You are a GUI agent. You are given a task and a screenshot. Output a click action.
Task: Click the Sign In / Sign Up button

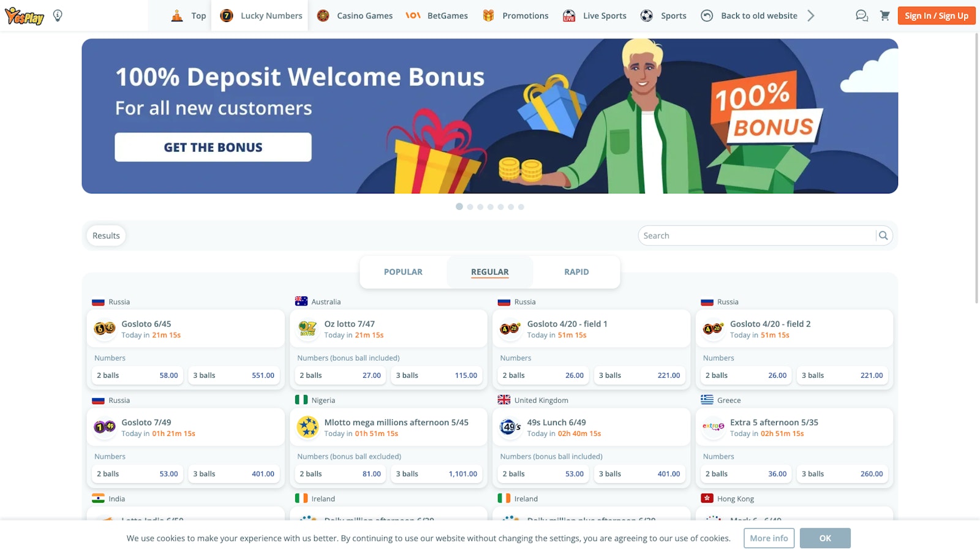[x=937, y=16]
